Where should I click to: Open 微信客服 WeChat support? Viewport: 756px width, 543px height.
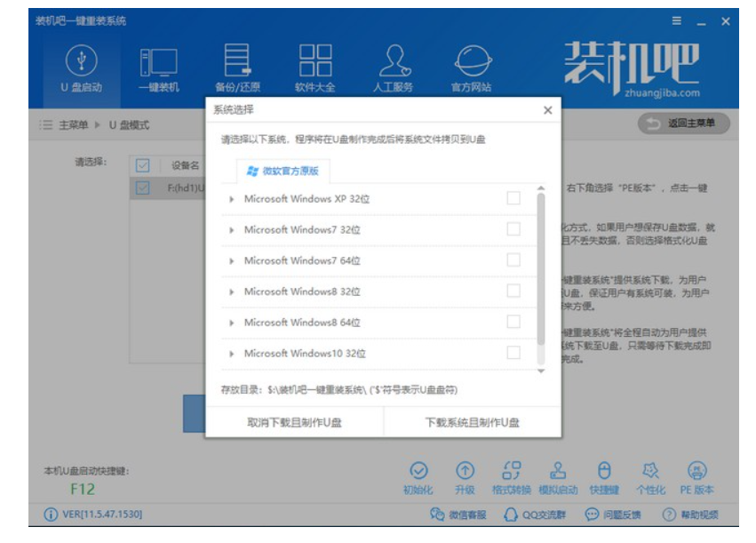pos(458,515)
